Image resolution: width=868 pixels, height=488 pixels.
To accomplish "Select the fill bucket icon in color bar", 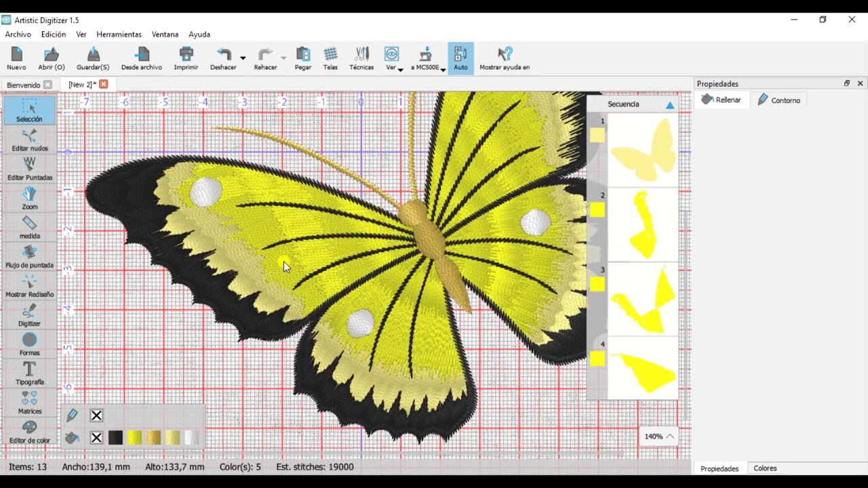I will pyautogui.click(x=72, y=438).
